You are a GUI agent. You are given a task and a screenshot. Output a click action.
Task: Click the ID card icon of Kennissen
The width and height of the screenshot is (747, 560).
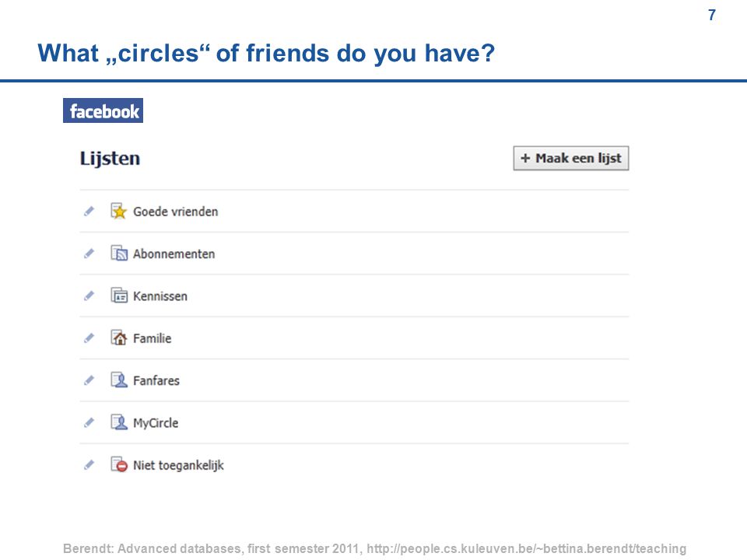click(119, 296)
